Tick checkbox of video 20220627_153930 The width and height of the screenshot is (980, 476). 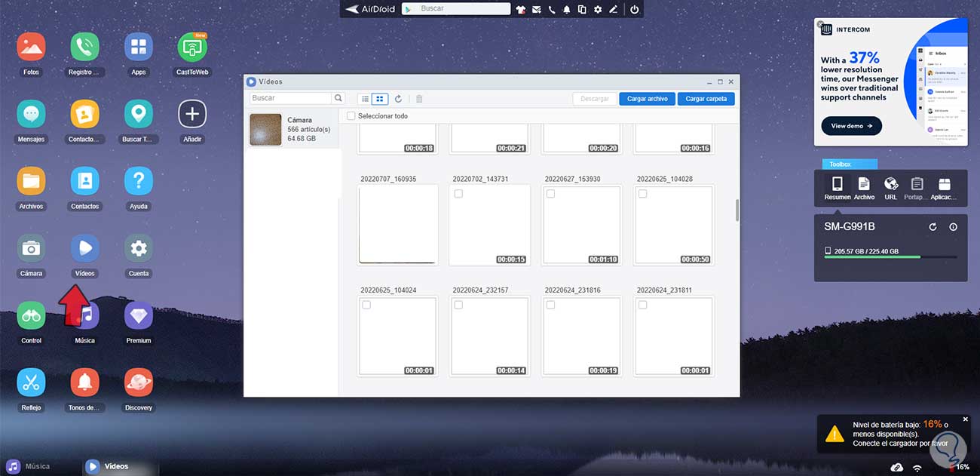550,194
